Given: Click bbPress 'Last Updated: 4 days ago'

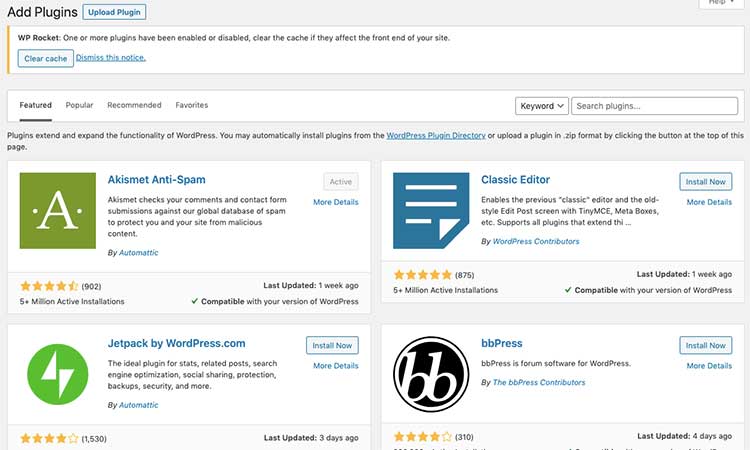Looking at the screenshot, I should point(684,436).
